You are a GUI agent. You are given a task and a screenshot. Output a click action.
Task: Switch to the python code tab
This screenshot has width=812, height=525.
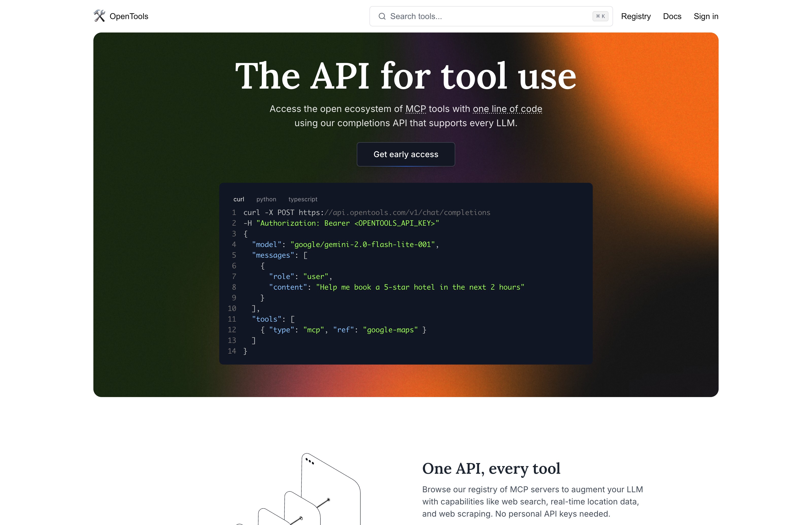point(266,199)
